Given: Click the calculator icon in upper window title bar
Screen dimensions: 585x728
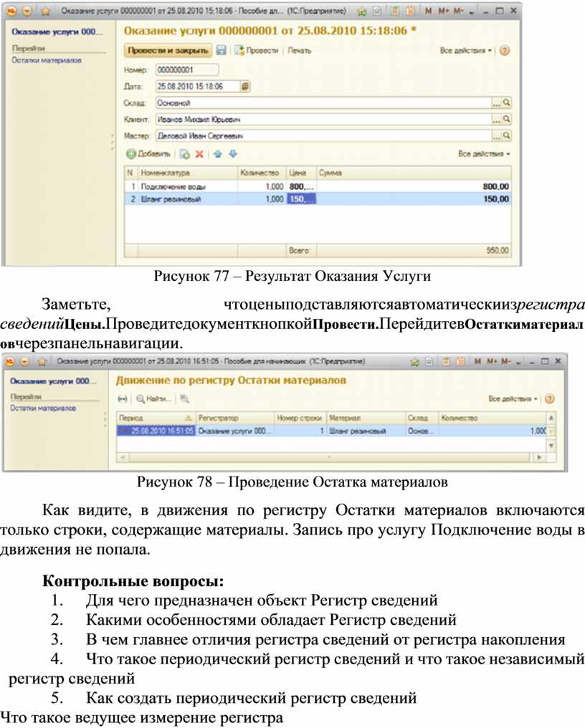Looking at the screenshot, I should point(395,11).
